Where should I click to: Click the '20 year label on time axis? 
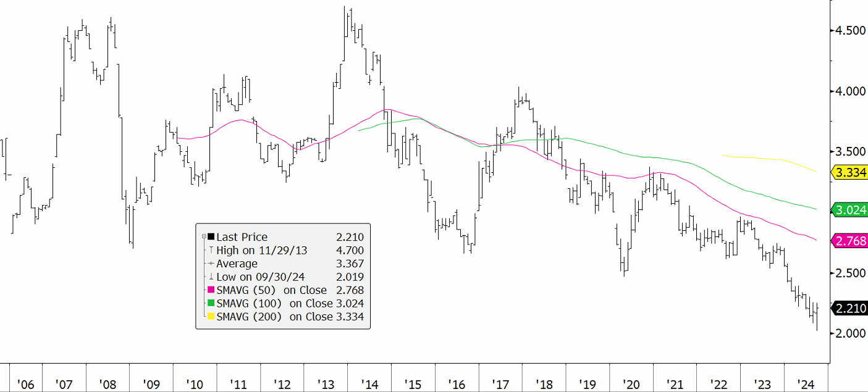pos(631,385)
